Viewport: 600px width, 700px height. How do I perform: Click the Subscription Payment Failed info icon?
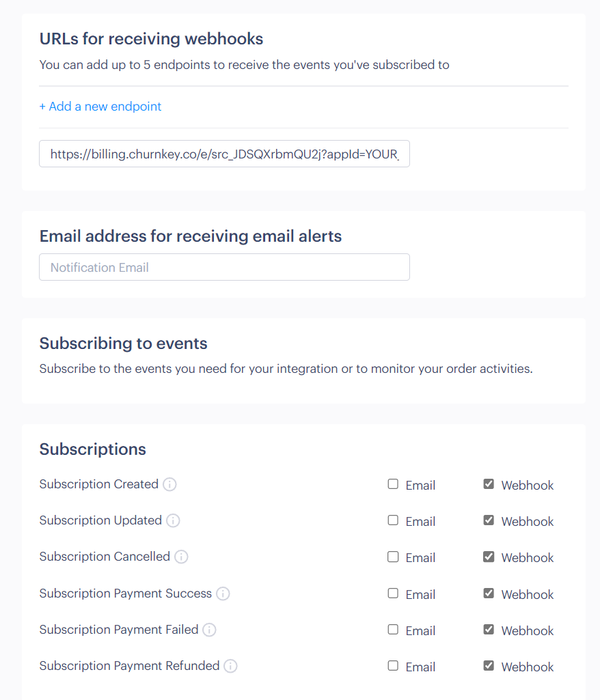[x=209, y=629]
